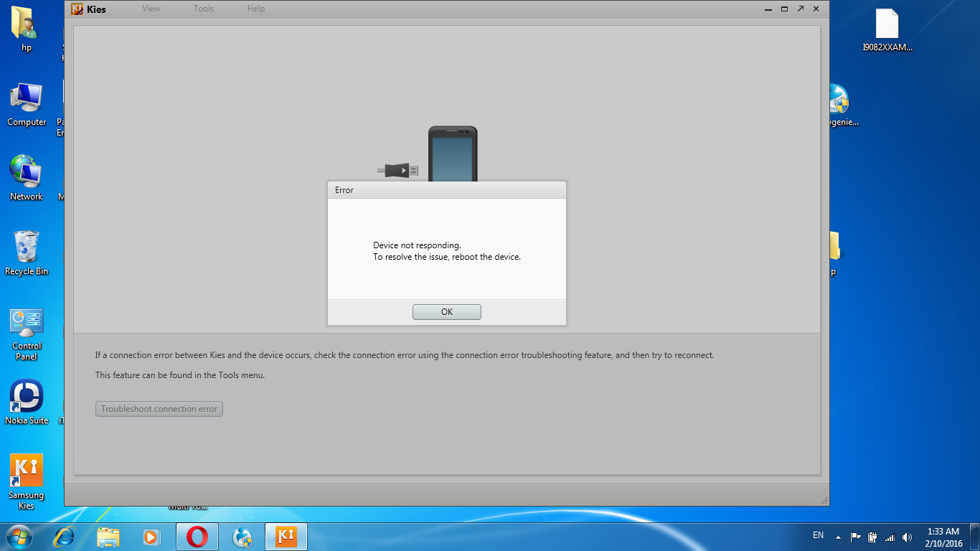Open the Tools menu in Kies
This screenshot has width=980, height=551.
(204, 9)
